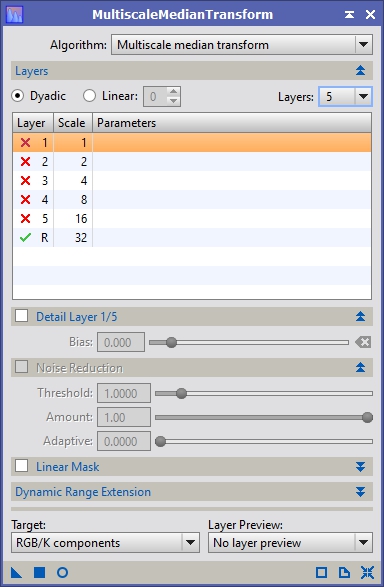Click the Adaptive value field
Viewport: 384px width, 587px height.
[x=124, y=441]
